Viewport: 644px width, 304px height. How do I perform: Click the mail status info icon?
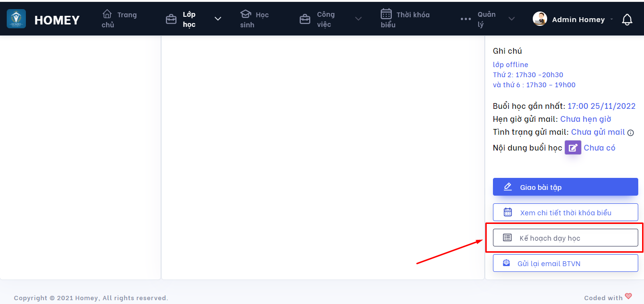point(631,133)
